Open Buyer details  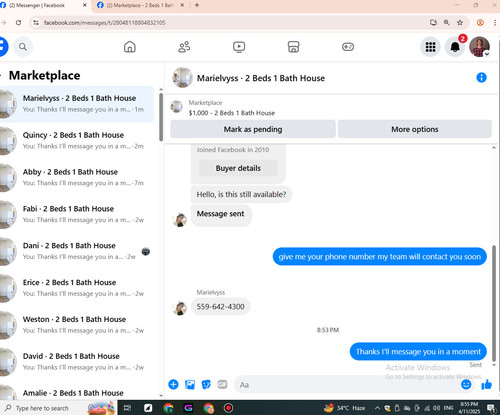238,168
